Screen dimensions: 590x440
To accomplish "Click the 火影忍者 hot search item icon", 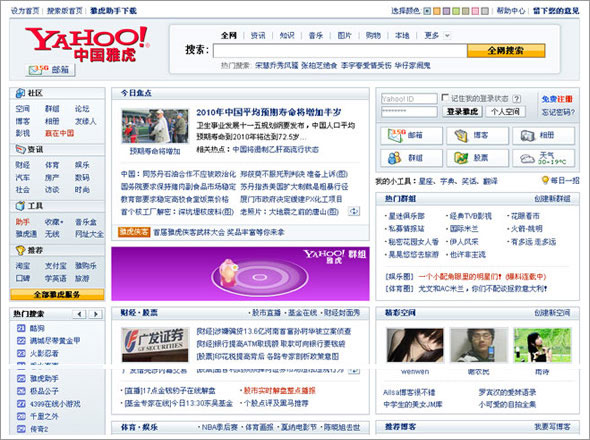I will tap(21, 353).
